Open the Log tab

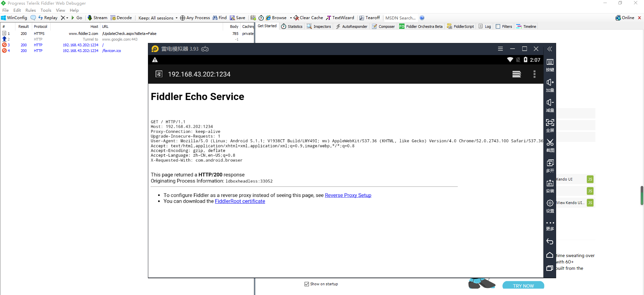click(485, 27)
